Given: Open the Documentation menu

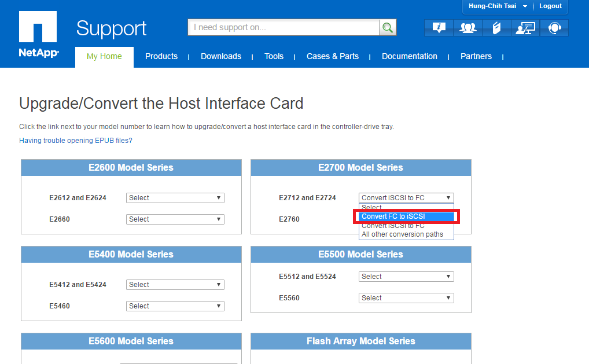Looking at the screenshot, I should point(410,56).
